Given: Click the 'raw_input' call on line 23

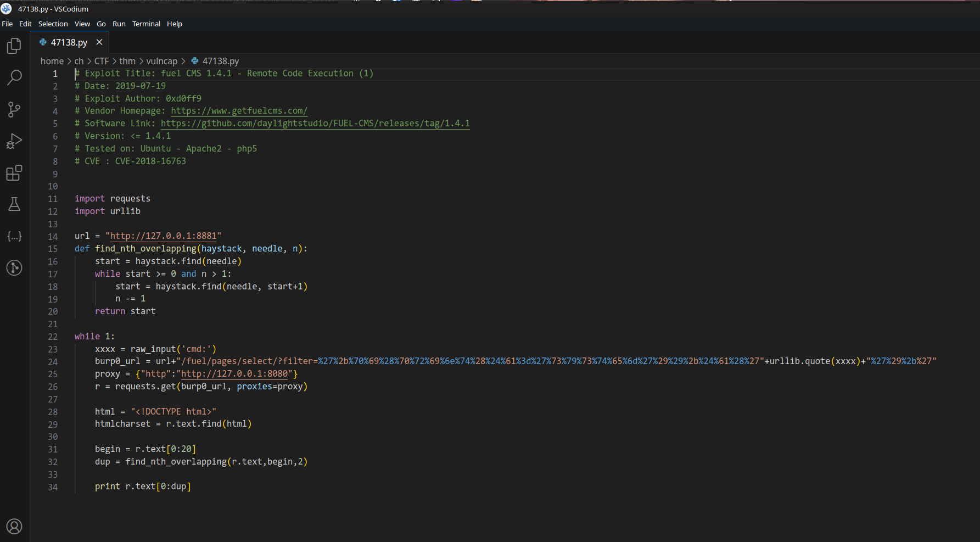Looking at the screenshot, I should (x=153, y=349).
